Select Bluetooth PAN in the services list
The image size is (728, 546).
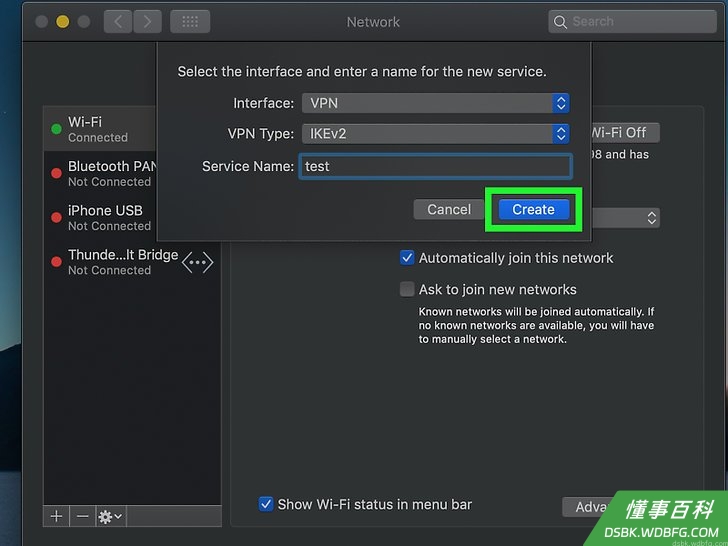pyautogui.click(x=100, y=173)
